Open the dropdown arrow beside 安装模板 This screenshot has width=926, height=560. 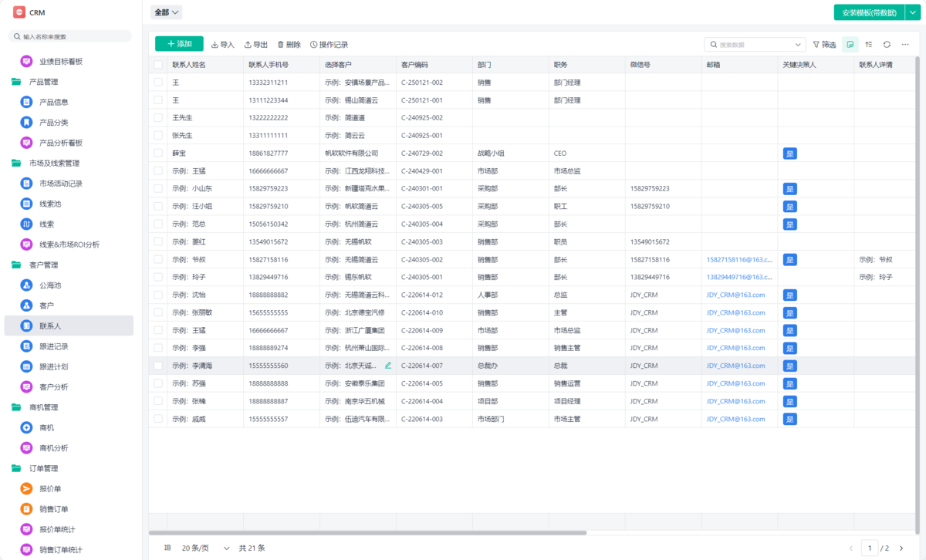coord(912,12)
